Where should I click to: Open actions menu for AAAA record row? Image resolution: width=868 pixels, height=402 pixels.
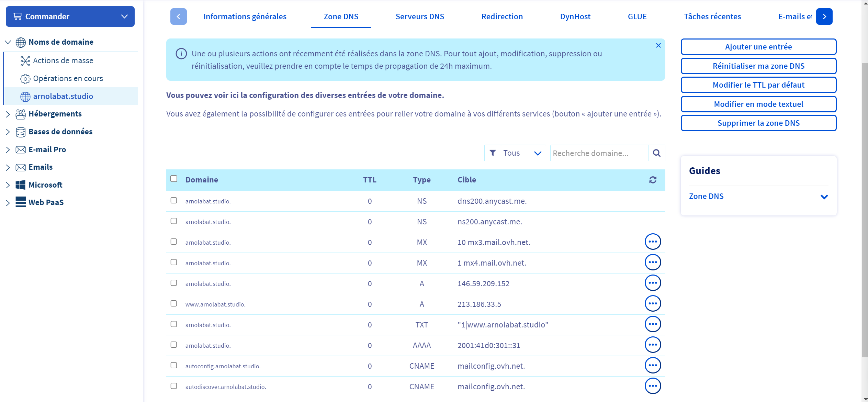coord(653,345)
